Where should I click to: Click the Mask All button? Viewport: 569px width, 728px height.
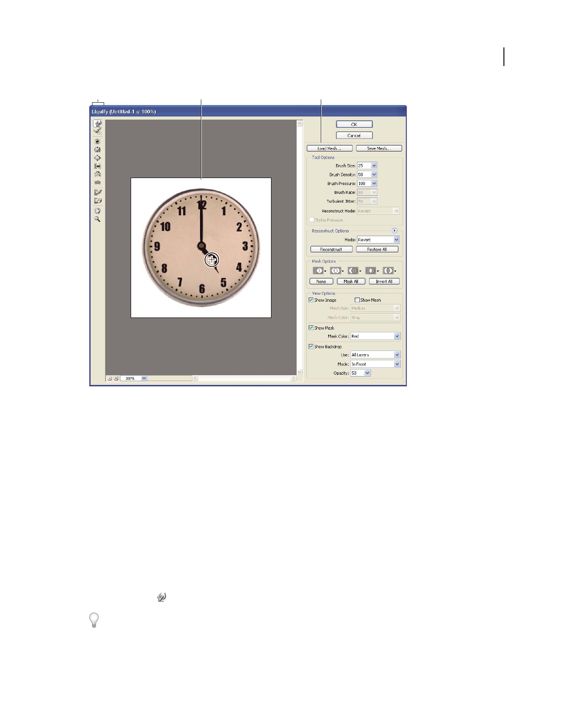pyautogui.click(x=351, y=281)
